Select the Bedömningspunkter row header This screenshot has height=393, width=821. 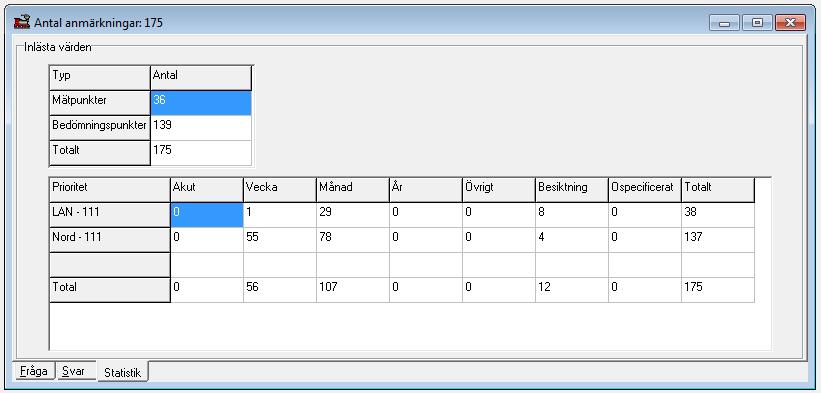[100, 128]
